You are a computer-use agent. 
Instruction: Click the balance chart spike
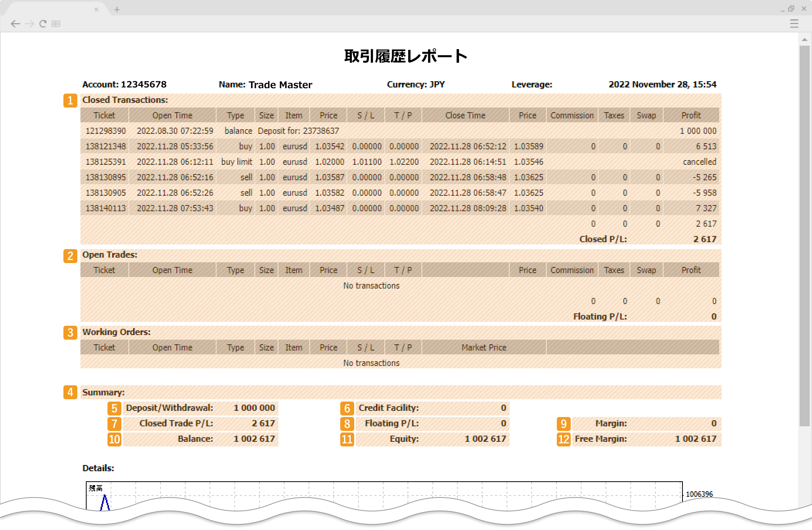coord(105,503)
